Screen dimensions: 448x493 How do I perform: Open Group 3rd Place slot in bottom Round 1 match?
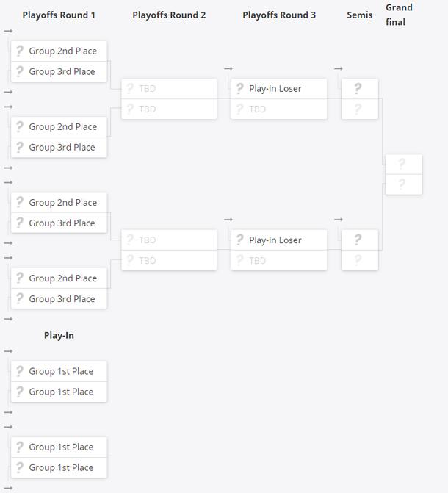coord(62,298)
